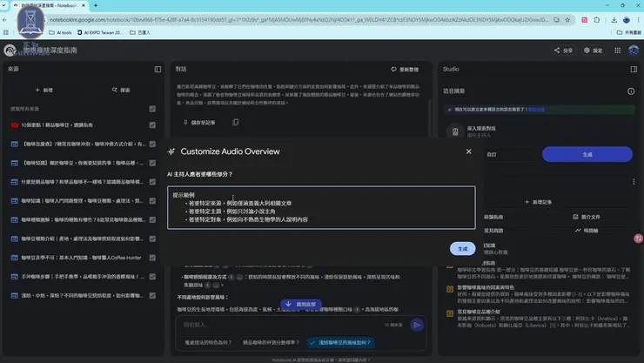Choose suggestion 精品咖啡的杯測分數標準？
Image resolution: width=644 pixels, height=363 pixels.
[x=271, y=342]
